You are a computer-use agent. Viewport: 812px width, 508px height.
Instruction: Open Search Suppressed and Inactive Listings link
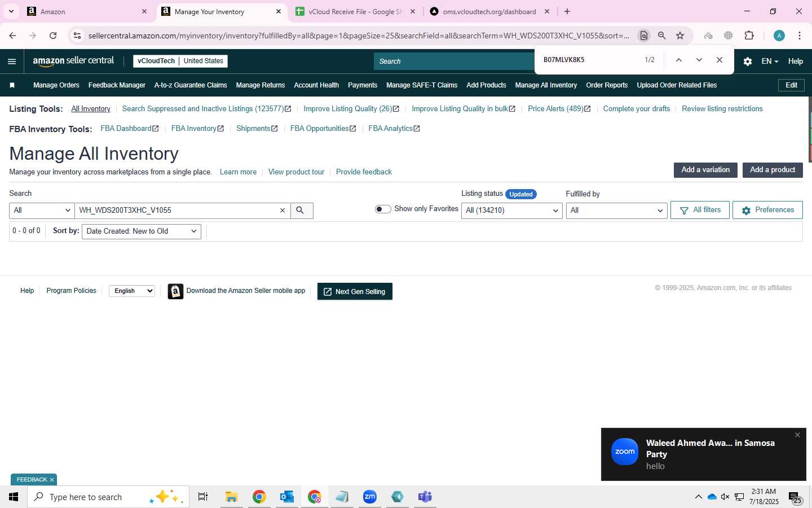coord(206,109)
